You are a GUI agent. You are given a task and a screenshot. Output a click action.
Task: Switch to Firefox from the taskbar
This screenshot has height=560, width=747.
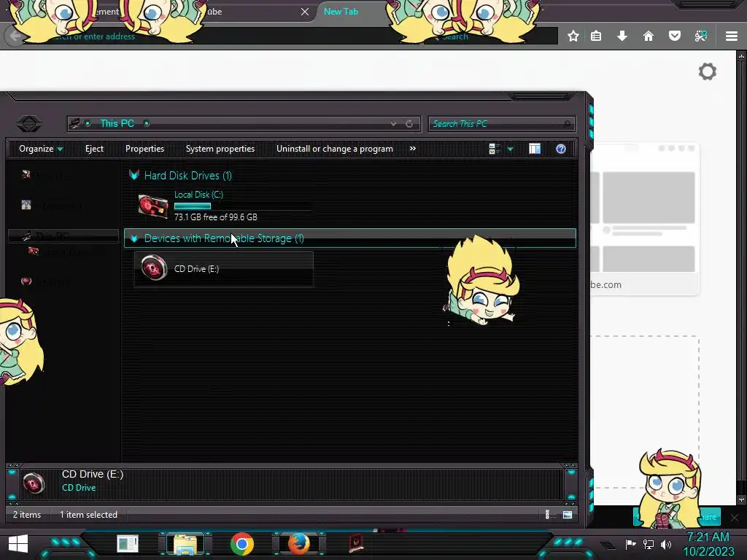(298, 544)
